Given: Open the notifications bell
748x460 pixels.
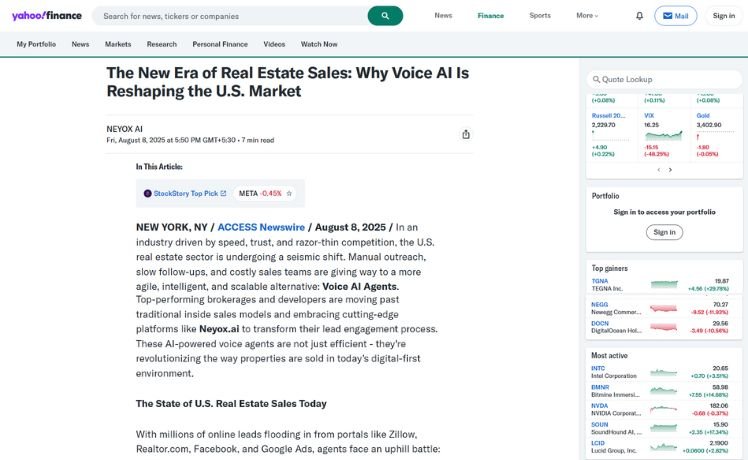Looking at the screenshot, I should [639, 16].
